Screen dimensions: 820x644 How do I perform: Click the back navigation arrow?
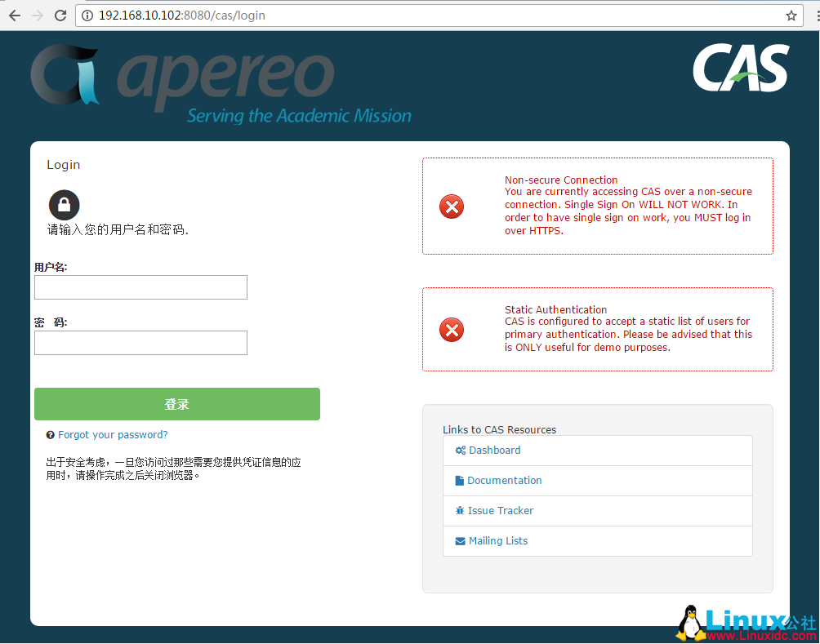point(15,14)
